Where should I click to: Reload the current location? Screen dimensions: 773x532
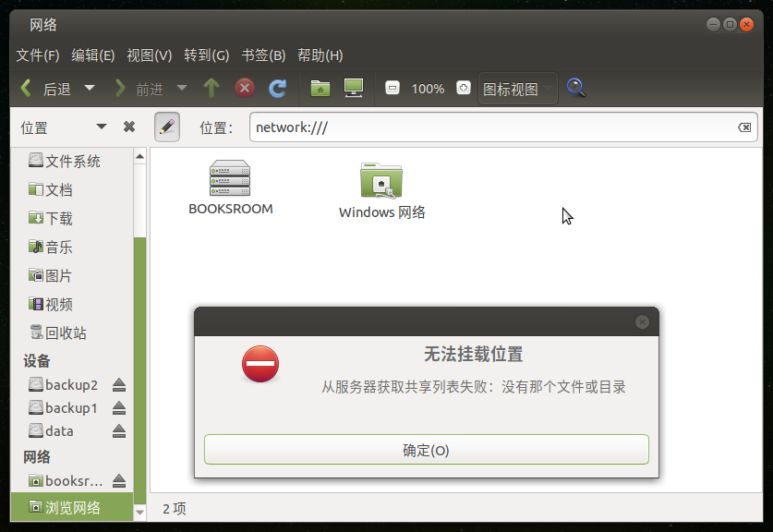(278, 89)
